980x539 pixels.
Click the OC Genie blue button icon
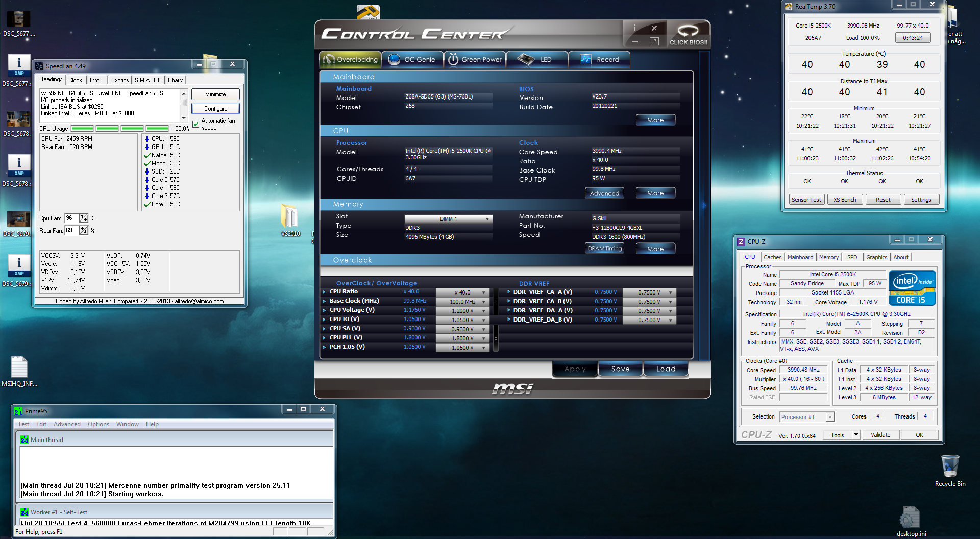click(x=394, y=60)
